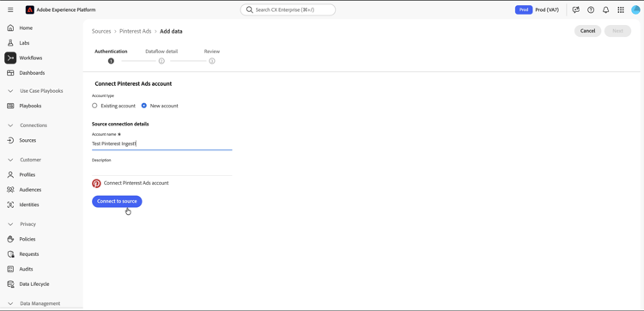Go to the Authentication step
Screen dimensions: 644x311
pyautogui.click(x=111, y=52)
